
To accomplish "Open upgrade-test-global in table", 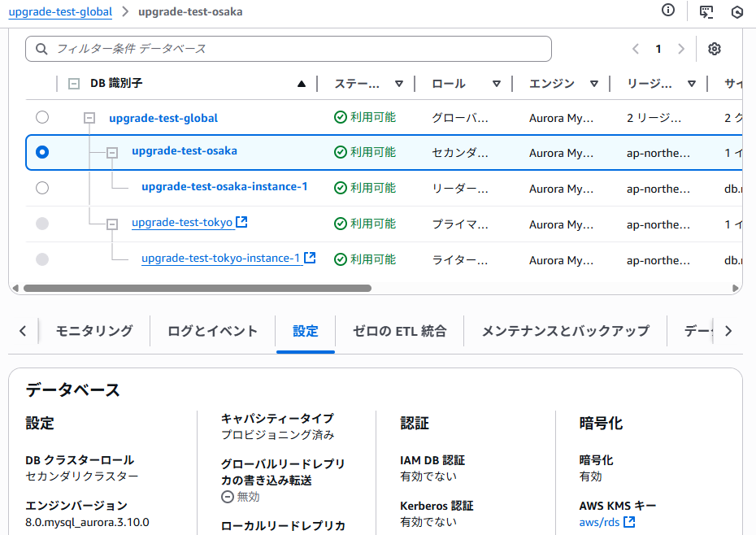I will click(163, 118).
